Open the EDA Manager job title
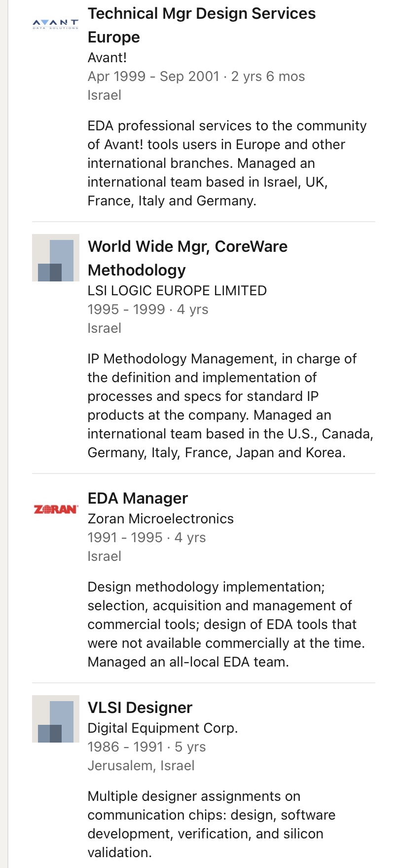Screen dimensions: 398x868 point(138,498)
